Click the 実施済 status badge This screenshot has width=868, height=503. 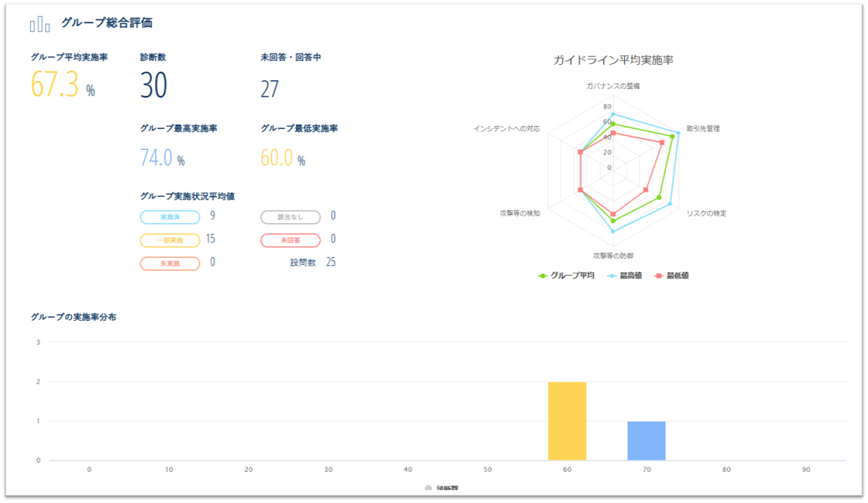coord(170,217)
